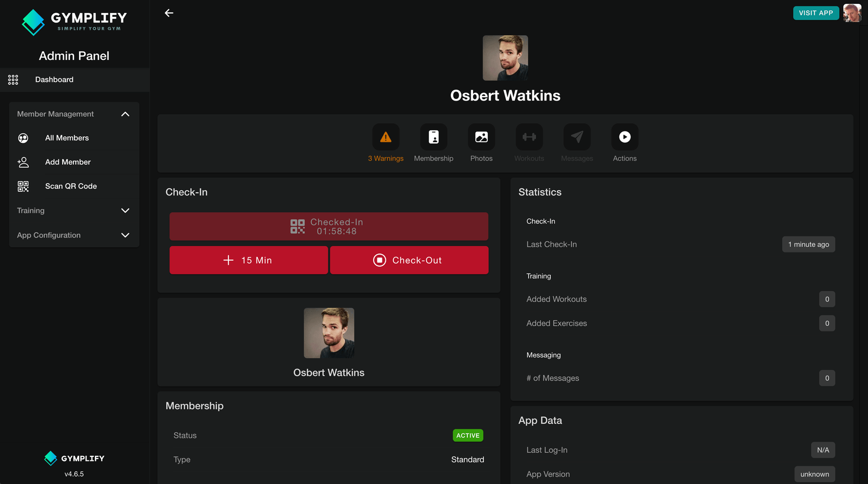The image size is (868, 484).
Task: Expand the Training section
Action: click(x=125, y=211)
